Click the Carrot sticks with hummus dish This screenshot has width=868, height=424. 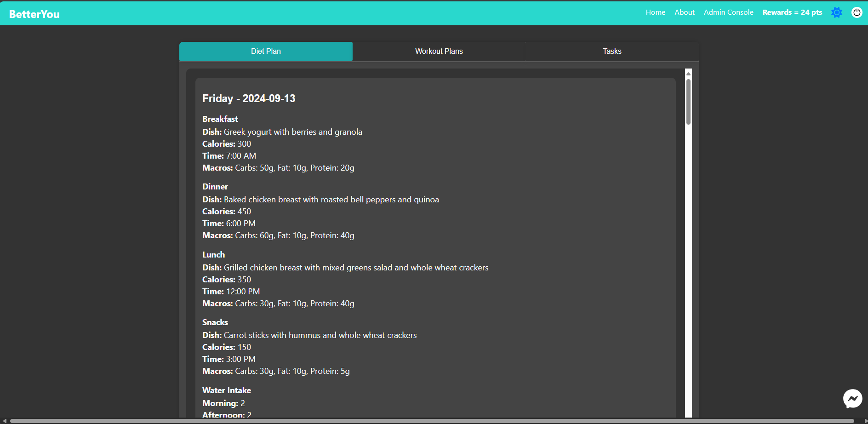point(309,335)
